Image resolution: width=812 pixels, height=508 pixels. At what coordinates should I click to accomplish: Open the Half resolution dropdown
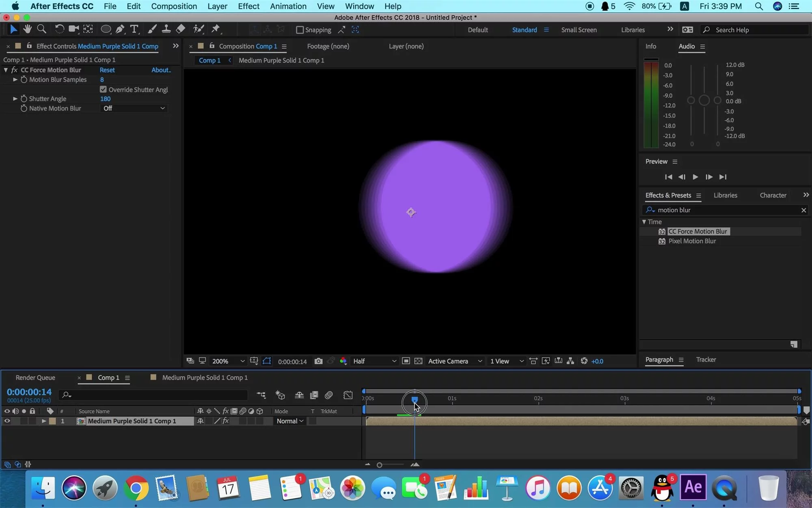point(374,361)
